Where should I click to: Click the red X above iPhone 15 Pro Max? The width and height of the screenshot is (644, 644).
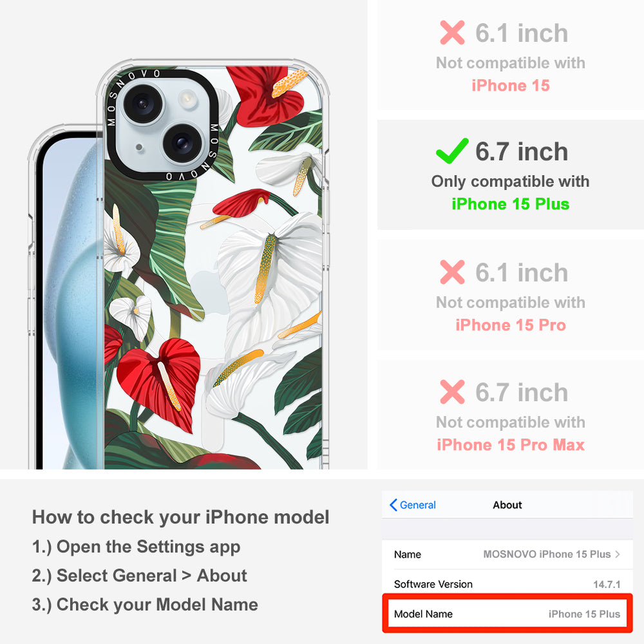pyautogui.click(x=452, y=392)
